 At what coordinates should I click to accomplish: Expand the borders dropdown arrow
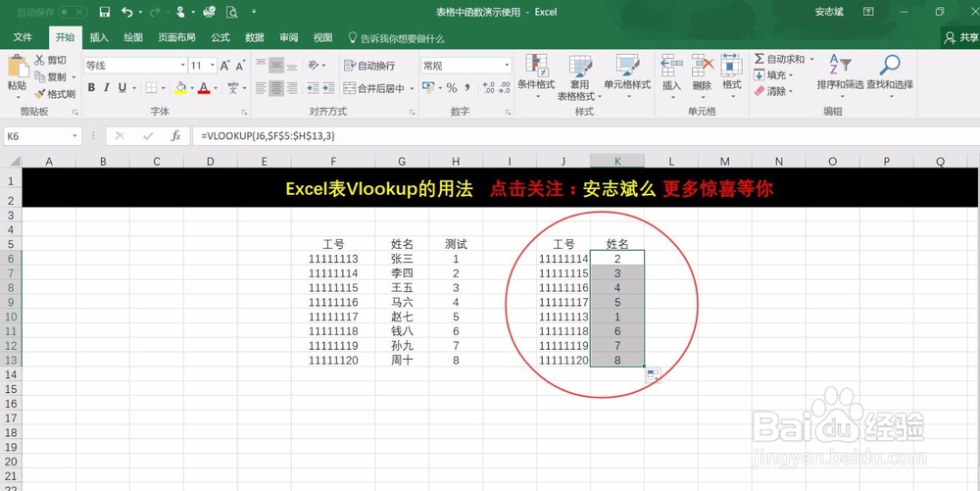[x=163, y=88]
